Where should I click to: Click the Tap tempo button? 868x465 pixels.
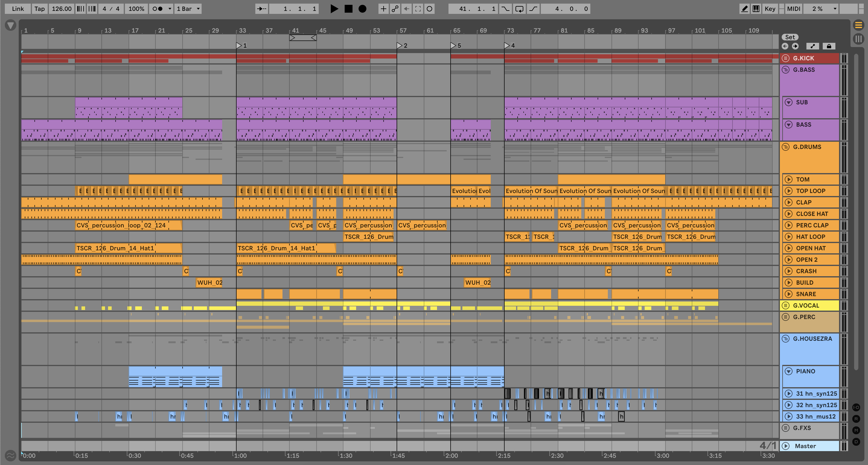(40, 9)
